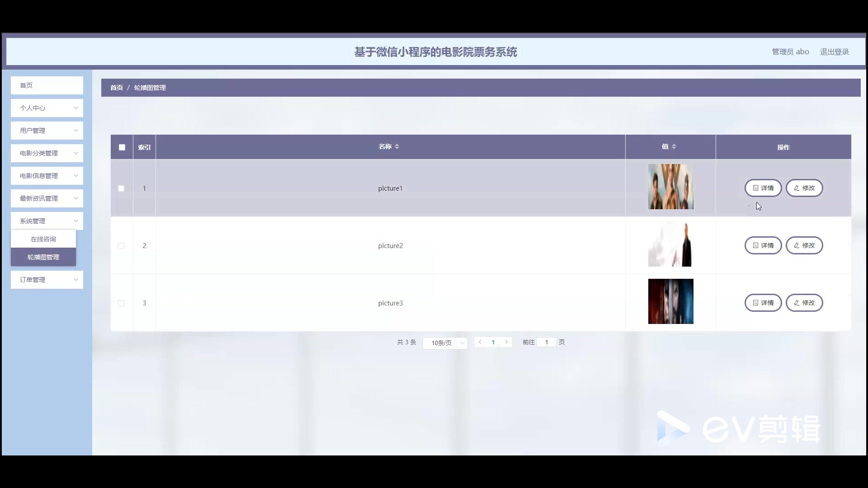Toggle the select-all checkbox in table header
The width and height of the screenshot is (868, 488).
pyautogui.click(x=122, y=147)
